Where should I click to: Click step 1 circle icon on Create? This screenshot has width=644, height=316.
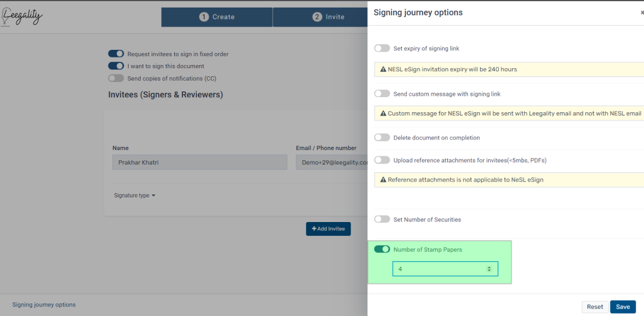pyautogui.click(x=204, y=17)
